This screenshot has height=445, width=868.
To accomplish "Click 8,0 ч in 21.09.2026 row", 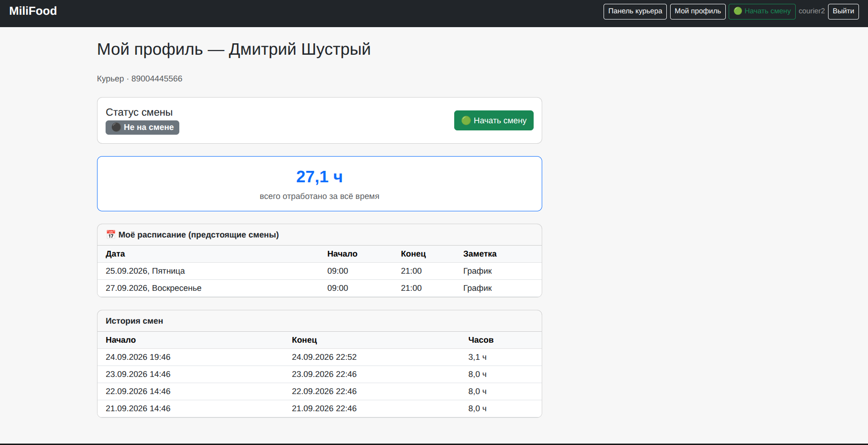I will coord(478,409).
